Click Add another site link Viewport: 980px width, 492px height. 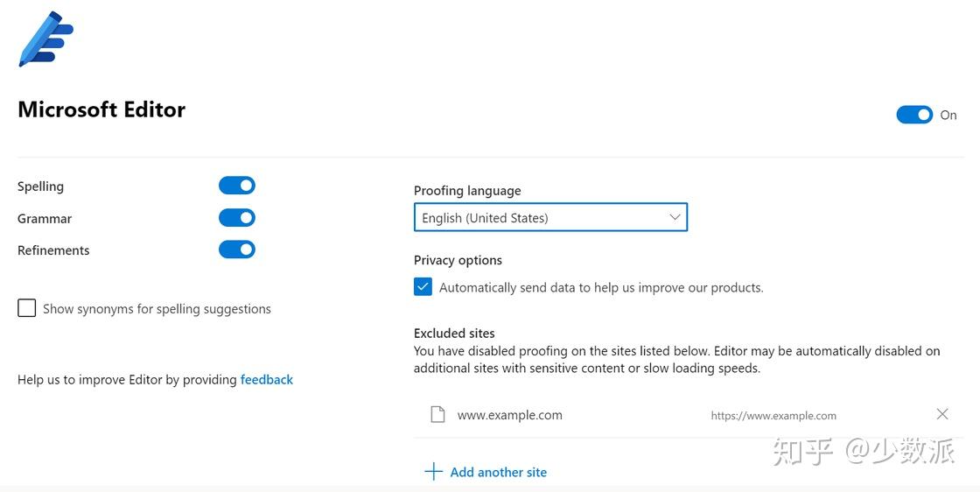pyautogui.click(x=498, y=473)
